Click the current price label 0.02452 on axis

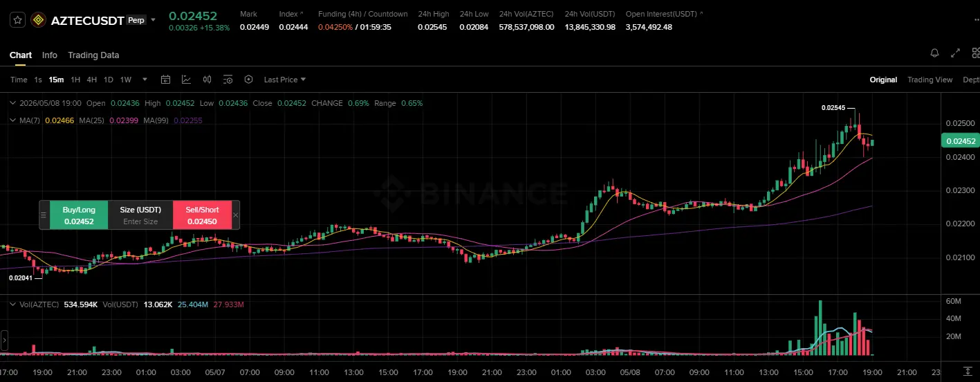coord(960,141)
